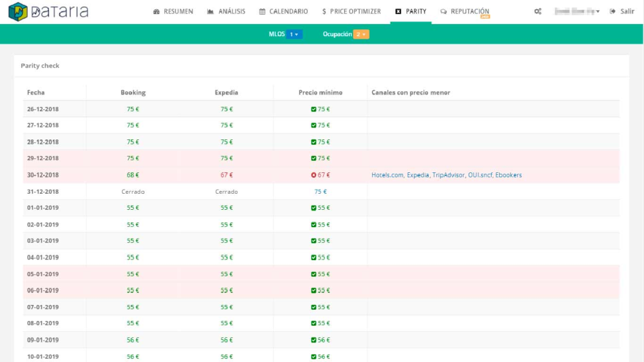
Task: Select the 06-01-2019 date cell
Action: click(43, 290)
